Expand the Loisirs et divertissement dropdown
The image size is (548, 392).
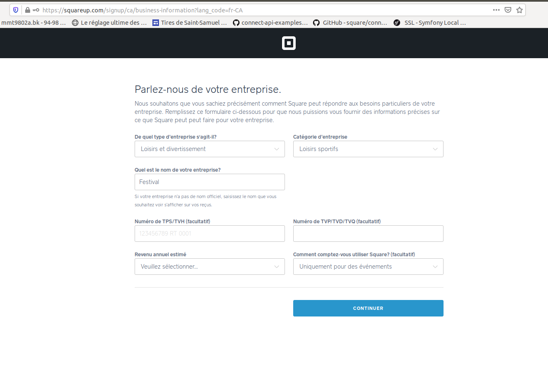(210, 149)
